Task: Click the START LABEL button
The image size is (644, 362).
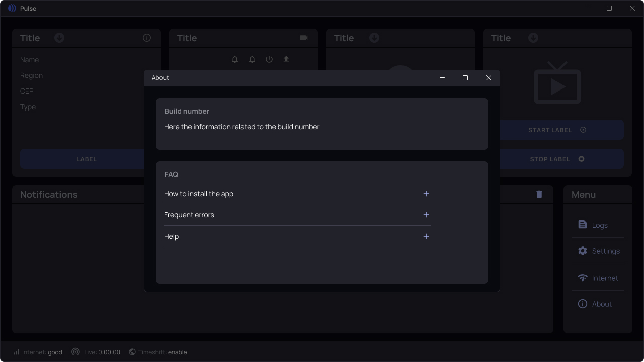Action: 557,130
